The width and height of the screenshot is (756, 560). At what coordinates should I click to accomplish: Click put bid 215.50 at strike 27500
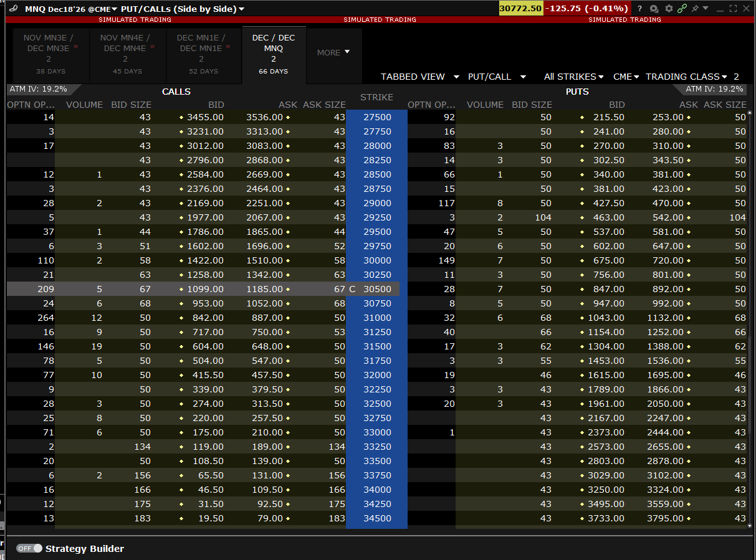pyautogui.click(x=608, y=117)
